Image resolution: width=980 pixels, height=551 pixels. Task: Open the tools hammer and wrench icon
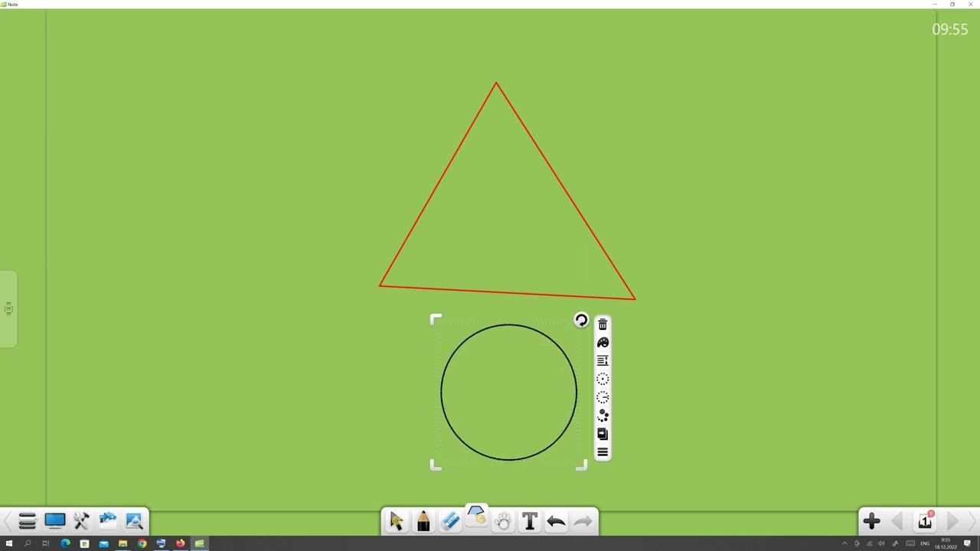coord(81,521)
